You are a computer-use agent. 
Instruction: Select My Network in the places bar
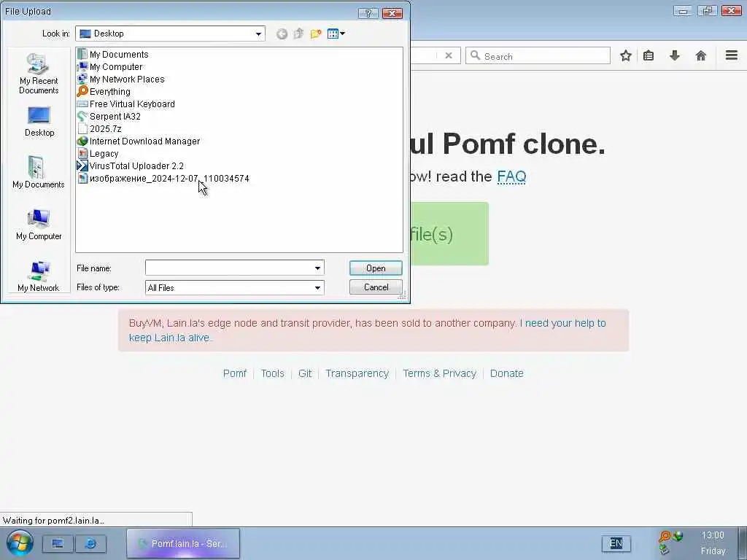coord(39,276)
